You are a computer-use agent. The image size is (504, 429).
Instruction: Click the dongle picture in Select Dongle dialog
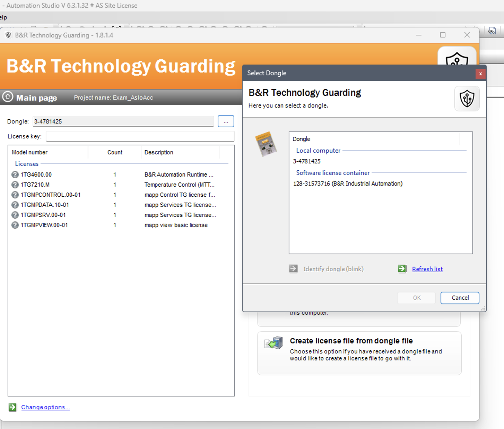pos(266,144)
